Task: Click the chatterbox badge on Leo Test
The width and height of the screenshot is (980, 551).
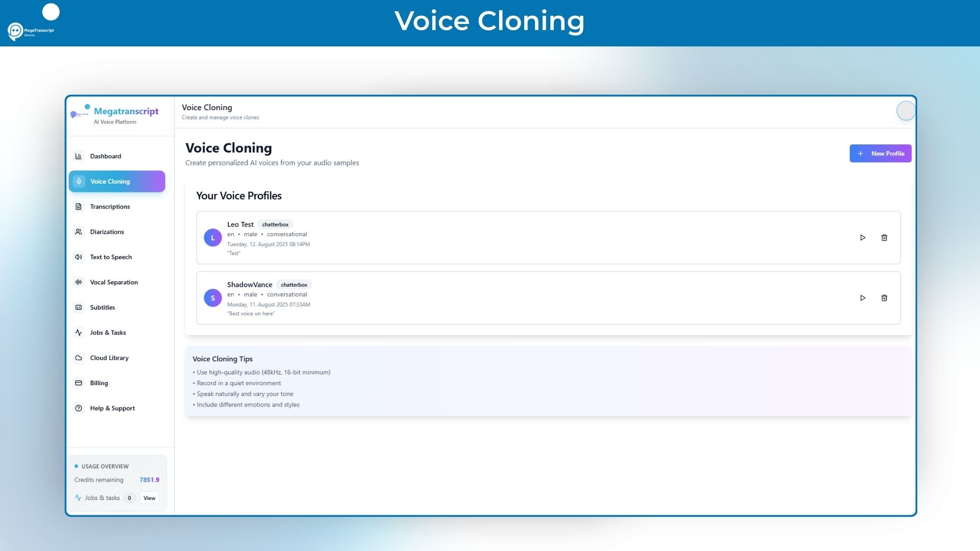Action: (x=275, y=224)
